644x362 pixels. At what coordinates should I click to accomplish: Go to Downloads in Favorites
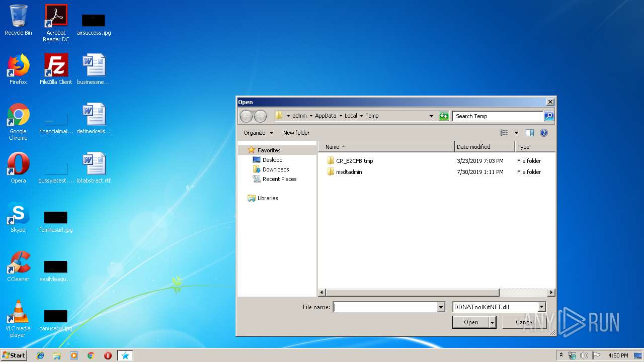(276, 169)
